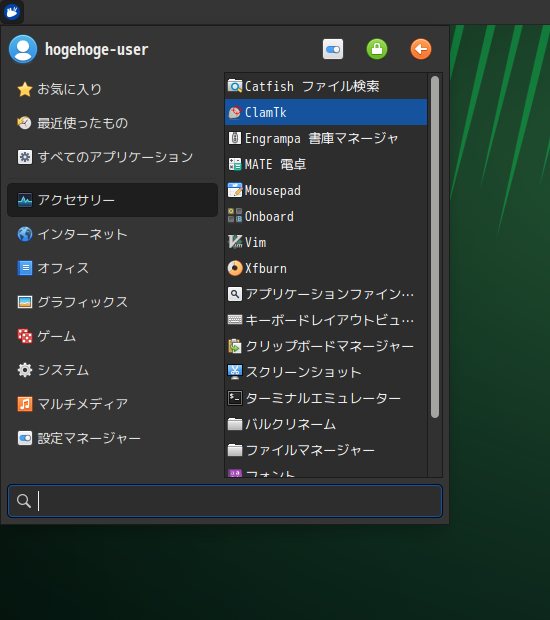Click the ClamTk app icon
Screen dimensions: 550x620
[235, 112]
